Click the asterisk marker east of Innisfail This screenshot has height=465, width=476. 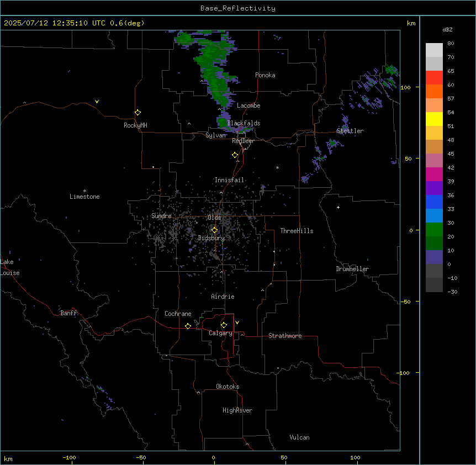(277, 167)
